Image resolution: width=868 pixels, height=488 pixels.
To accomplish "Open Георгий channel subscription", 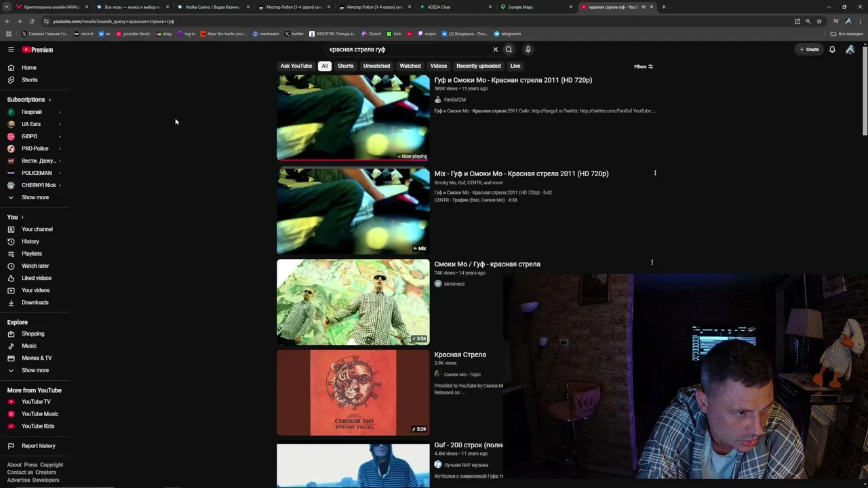I will pyautogui.click(x=31, y=112).
